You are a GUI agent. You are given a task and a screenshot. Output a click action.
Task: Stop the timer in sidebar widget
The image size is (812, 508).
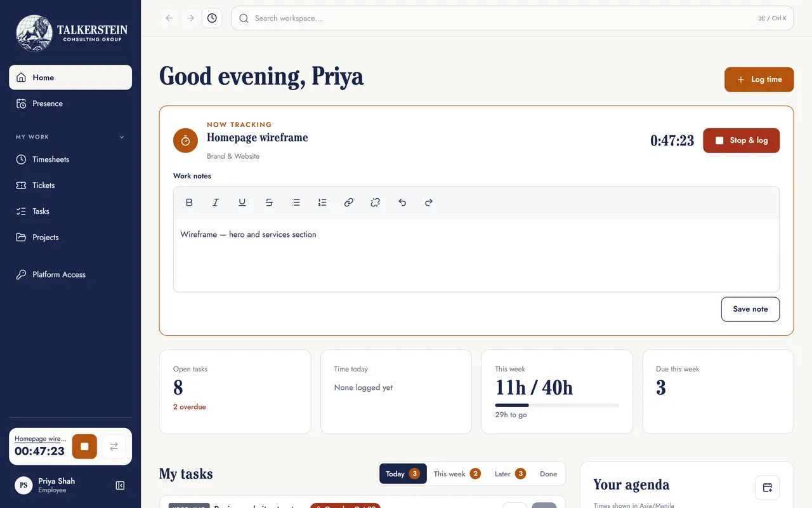tap(84, 446)
